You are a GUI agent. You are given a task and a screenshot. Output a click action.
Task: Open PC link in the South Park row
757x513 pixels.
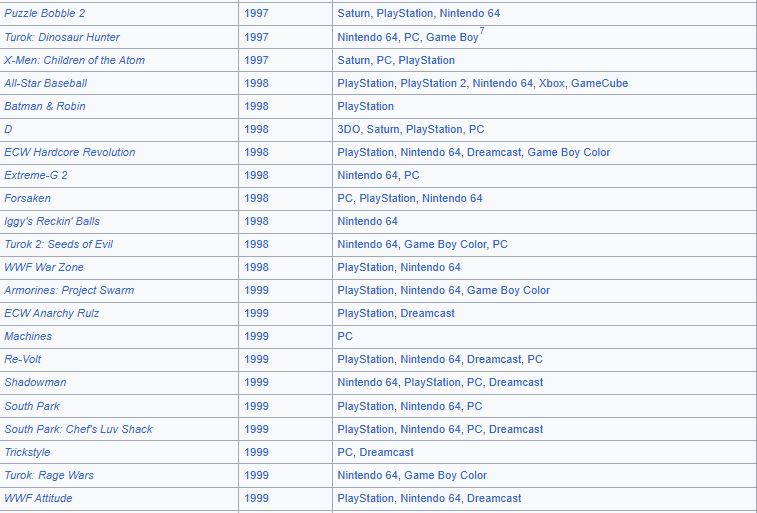pyautogui.click(x=475, y=406)
